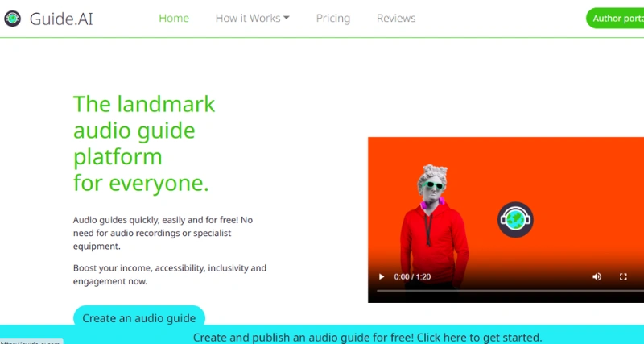Open the Author portal button
The image size is (644, 344).
pos(615,18)
